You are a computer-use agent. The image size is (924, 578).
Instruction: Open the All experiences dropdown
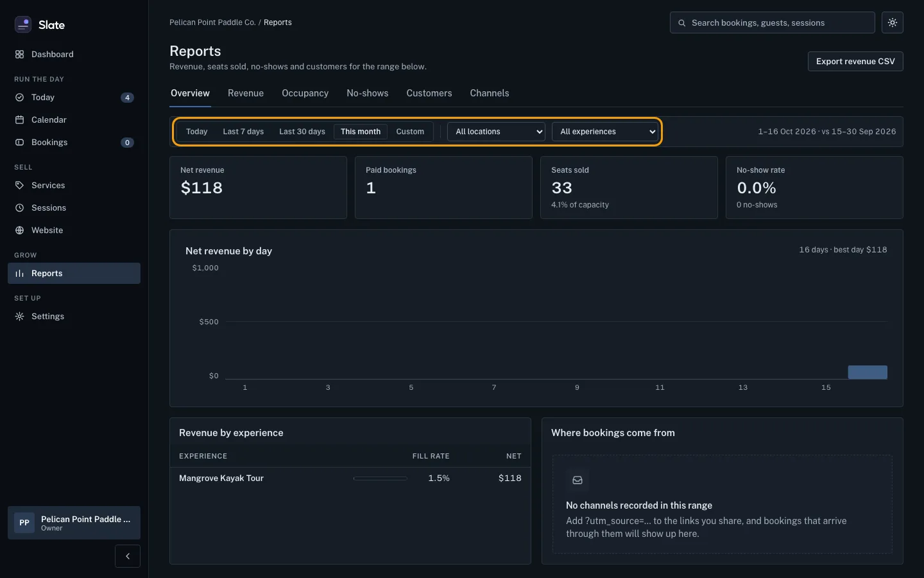[x=605, y=132]
